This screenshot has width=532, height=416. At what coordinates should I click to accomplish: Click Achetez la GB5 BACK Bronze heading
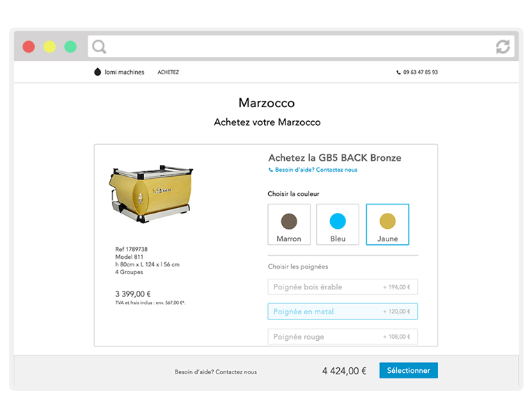(x=335, y=158)
